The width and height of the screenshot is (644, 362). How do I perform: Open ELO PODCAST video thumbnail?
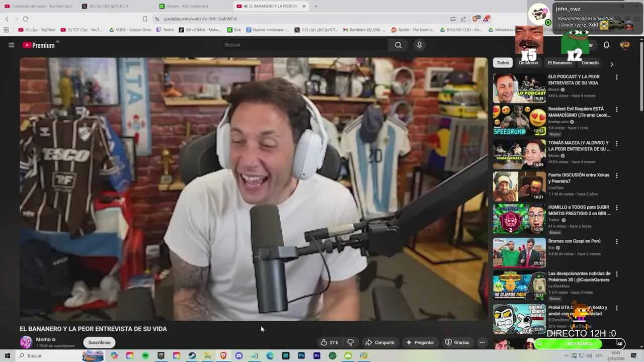coord(519,88)
